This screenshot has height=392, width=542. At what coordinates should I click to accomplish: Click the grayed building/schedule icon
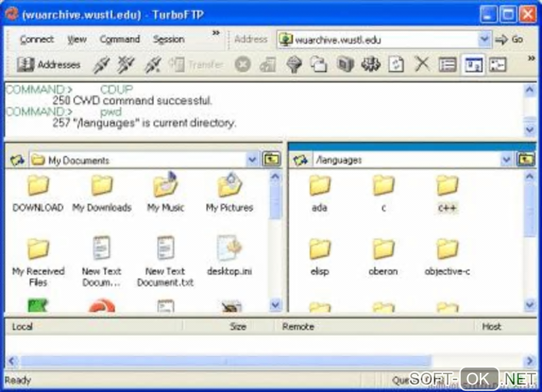pos(268,65)
